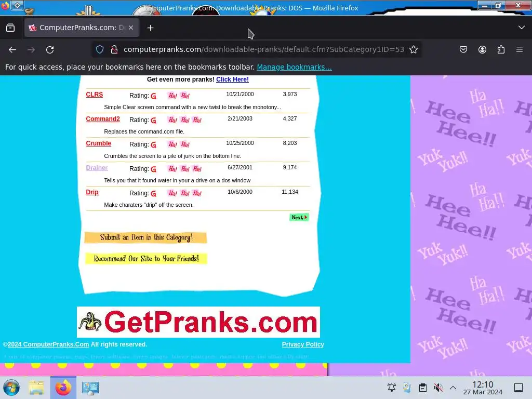Select the Drip download count 11,134
Screen dimensions: 532x399
pos(290,192)
